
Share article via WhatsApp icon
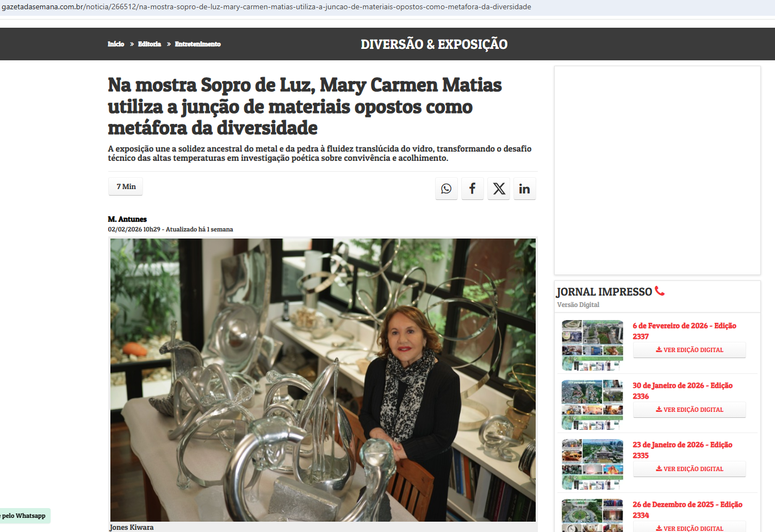[x=447, y=189]
